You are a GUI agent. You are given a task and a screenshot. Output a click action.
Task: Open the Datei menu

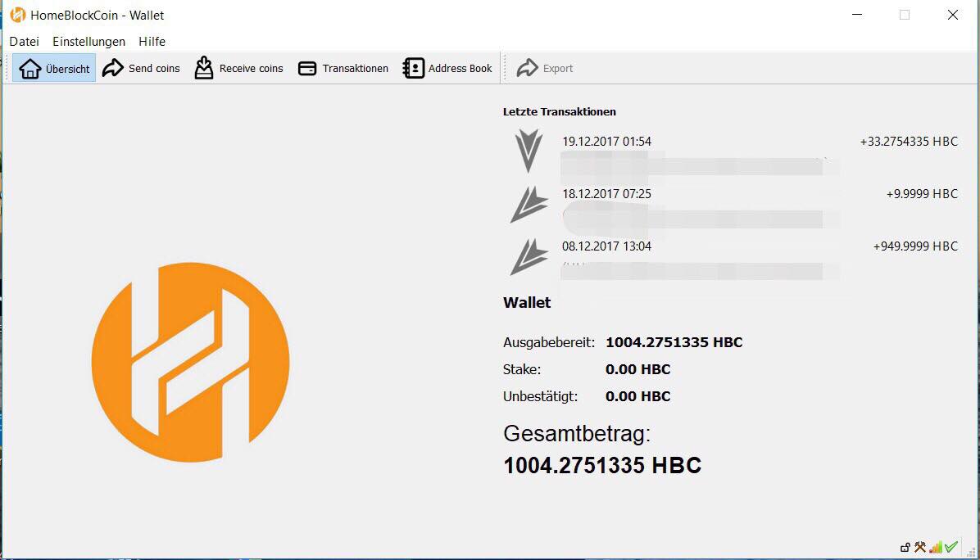click(25, 41)
